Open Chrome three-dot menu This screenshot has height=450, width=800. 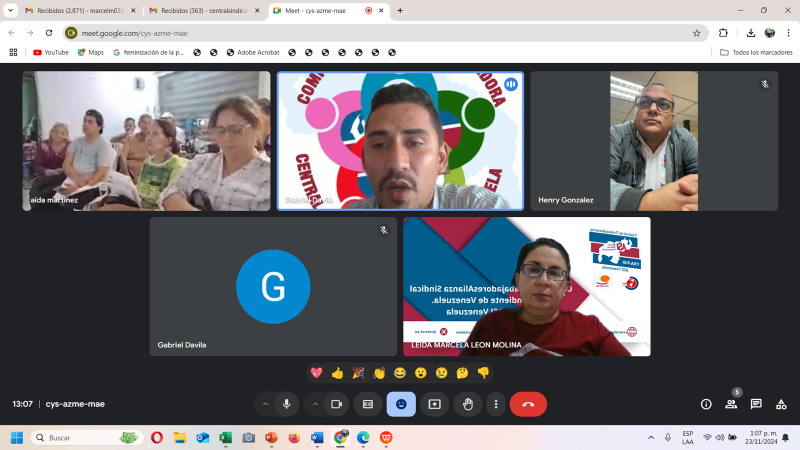788,33
